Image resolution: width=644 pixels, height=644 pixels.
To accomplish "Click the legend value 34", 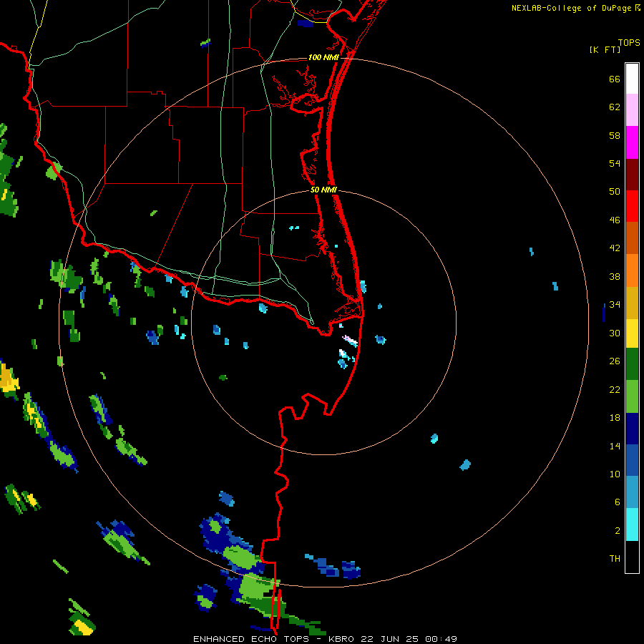I will [615, 305].
